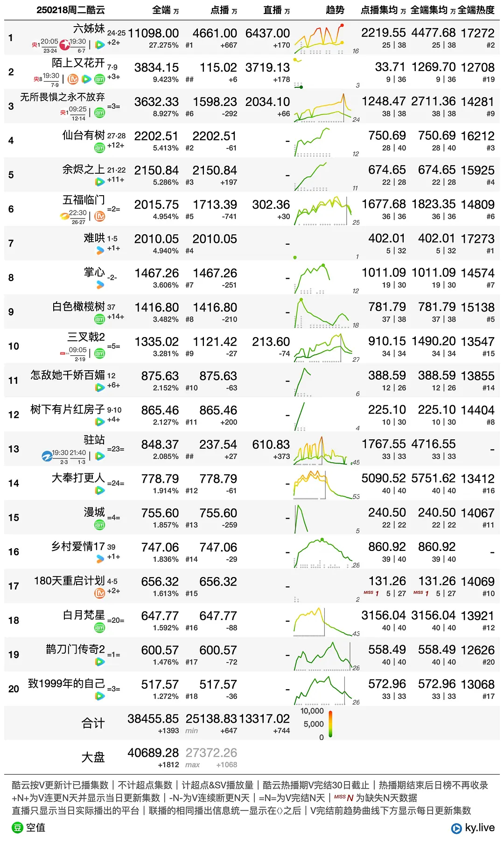Click the Tencent Video icon under 鹊刀门传奇2

(x=99, y=661)
